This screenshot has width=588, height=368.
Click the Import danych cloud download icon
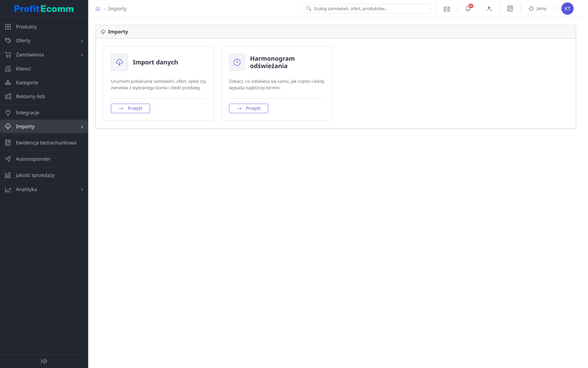click(x=119, y=62)
